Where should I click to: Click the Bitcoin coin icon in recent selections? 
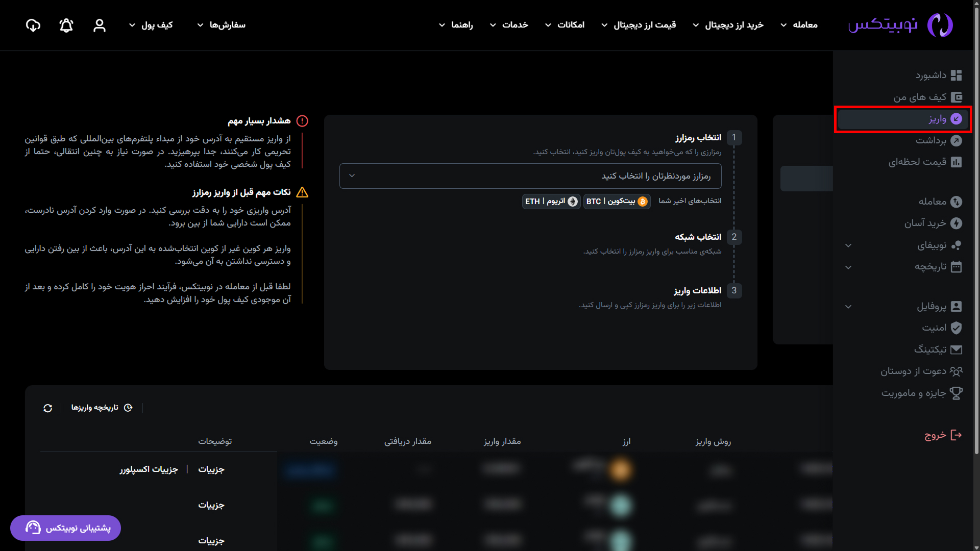[x=643, y=202]
